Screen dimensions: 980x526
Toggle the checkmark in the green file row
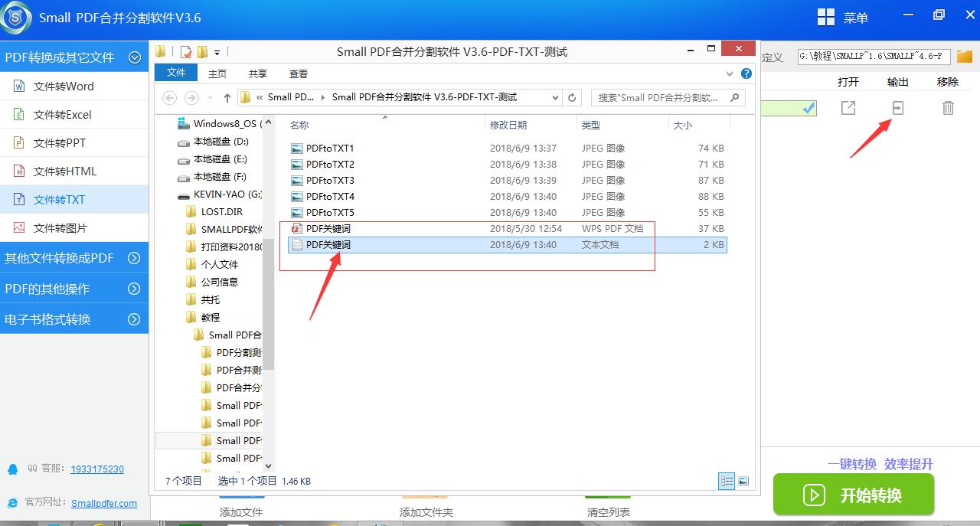click(x=808, y=109)
